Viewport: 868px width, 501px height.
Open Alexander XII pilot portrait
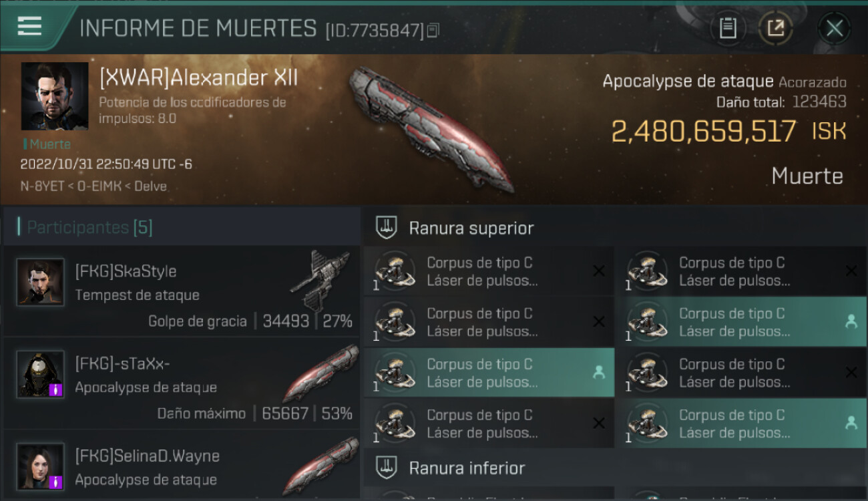point(55,96)
